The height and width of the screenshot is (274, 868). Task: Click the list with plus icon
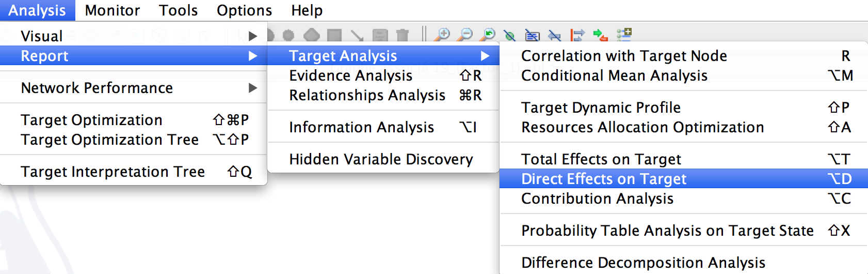(624, 35)
